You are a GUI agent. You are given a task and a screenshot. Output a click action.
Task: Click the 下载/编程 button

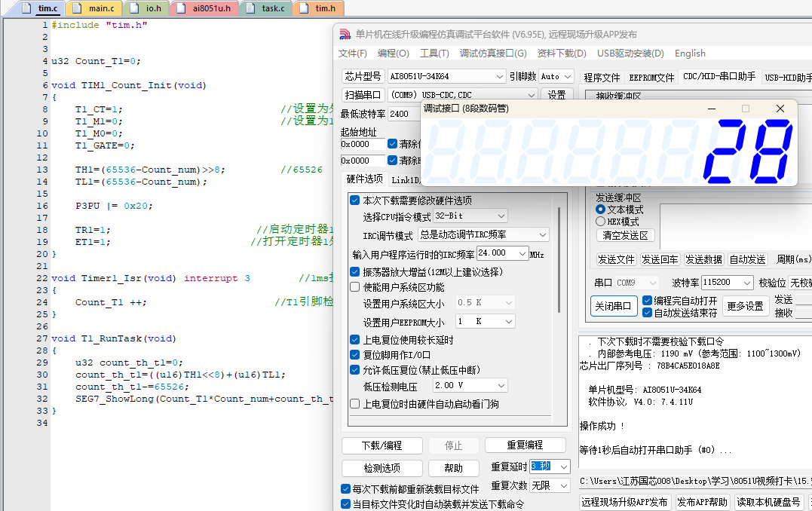[381, 445]
